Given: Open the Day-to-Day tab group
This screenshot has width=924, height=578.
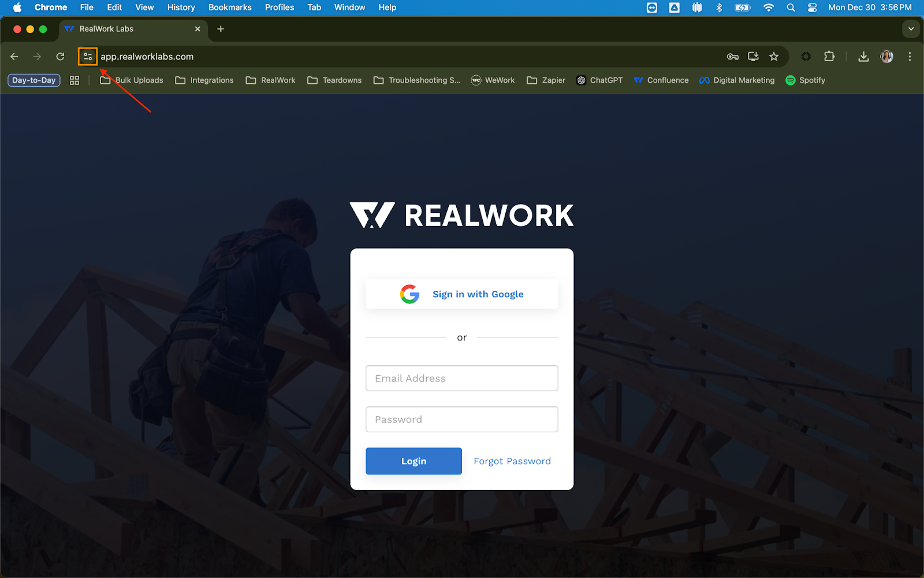Looking at the screenshot, I should 34,80.
